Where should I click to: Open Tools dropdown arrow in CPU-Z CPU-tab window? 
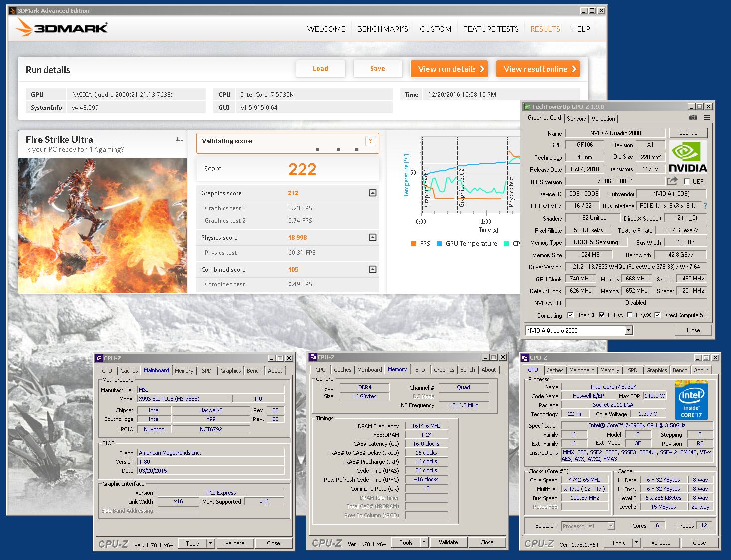pyautogui.click(x=637, y=543)
